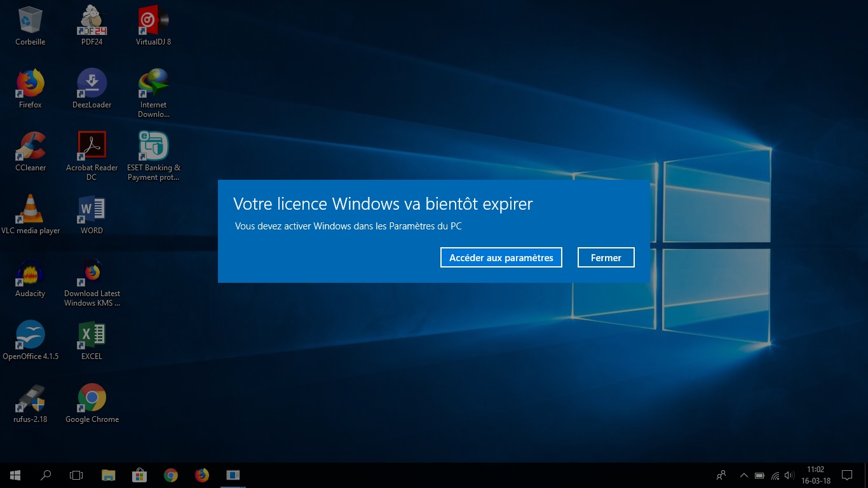
Task: Launch Firefox from the taskbar
Action: tap(201, 475)
